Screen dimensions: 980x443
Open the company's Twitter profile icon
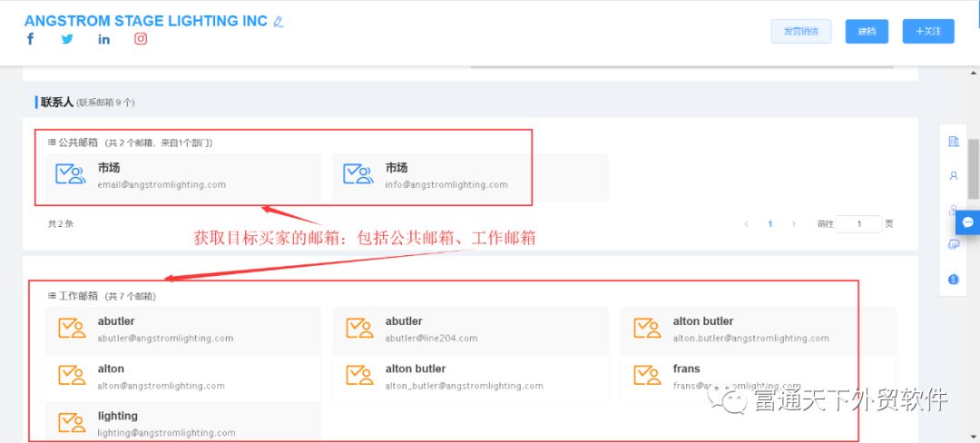67,39
